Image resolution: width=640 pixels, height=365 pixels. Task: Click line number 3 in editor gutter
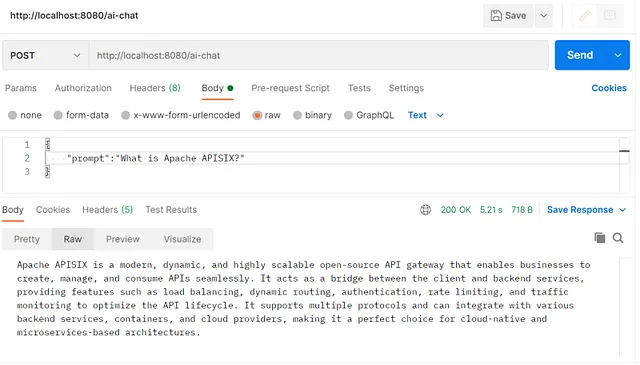(x=27, y=171)
